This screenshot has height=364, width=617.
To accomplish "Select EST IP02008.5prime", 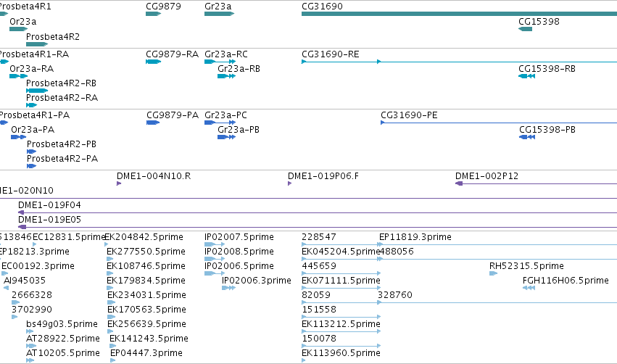I will coord(239,252).
